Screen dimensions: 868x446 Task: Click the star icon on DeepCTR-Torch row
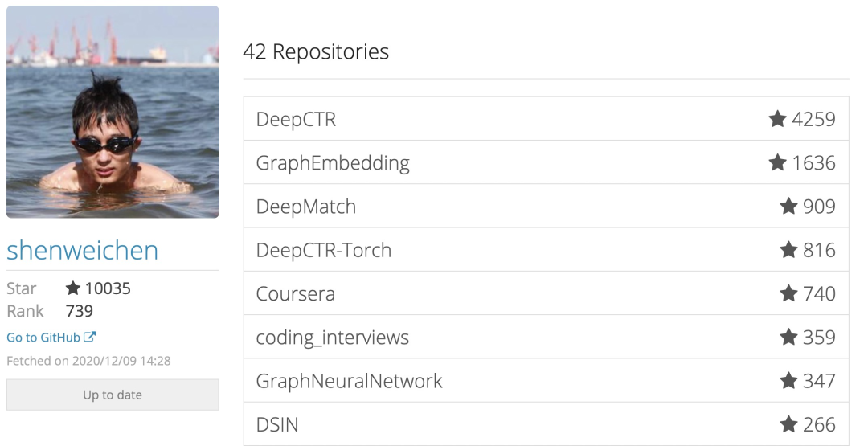pyautogui.click(x=788, y=250)
